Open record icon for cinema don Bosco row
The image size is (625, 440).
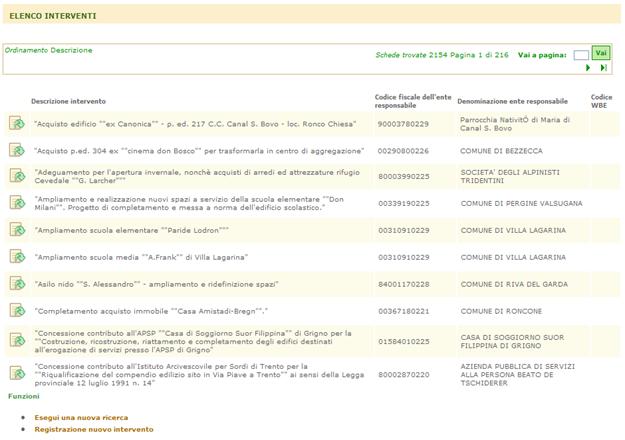tap(17, 150)
